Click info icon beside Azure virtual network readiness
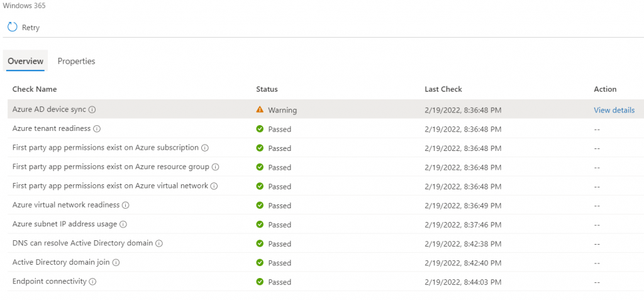Screen dimensions: 644x300 tap(125, 205)
